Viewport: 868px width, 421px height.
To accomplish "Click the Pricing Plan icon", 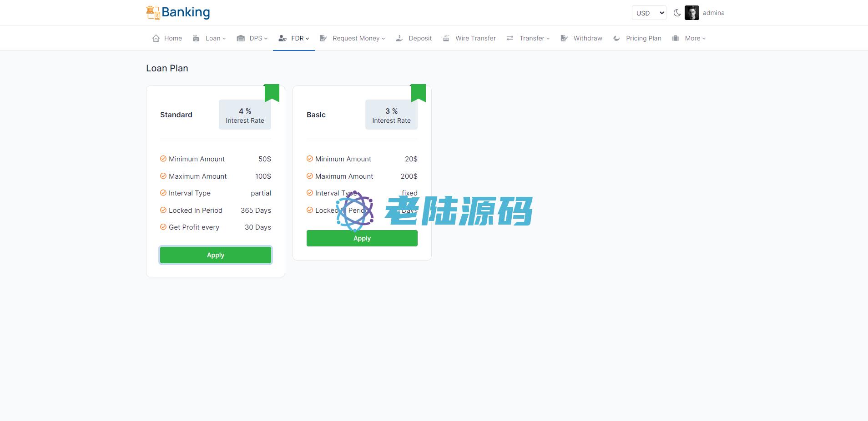I will coord(616,38).
